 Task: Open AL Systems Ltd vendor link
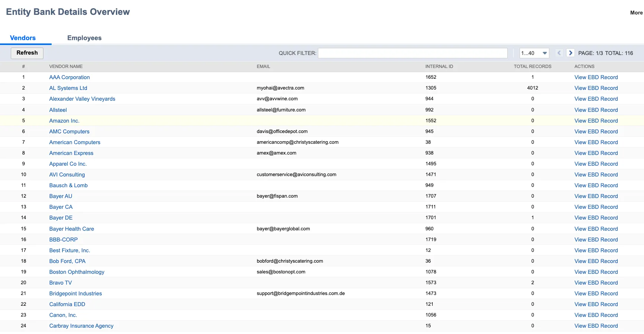[x=68, y=88]
